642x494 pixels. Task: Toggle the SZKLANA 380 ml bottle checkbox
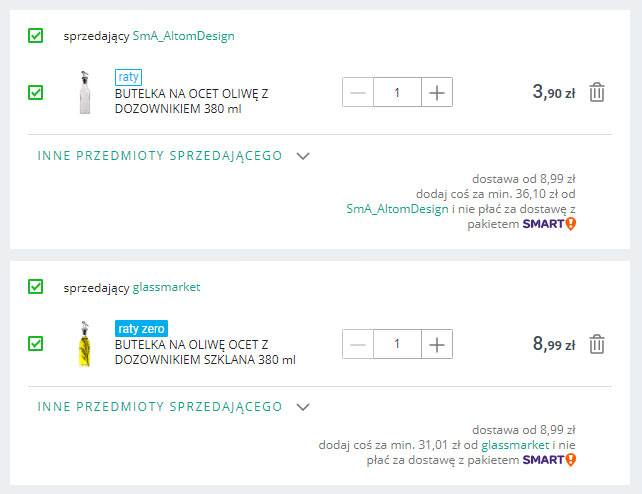[x=36, y=344]
